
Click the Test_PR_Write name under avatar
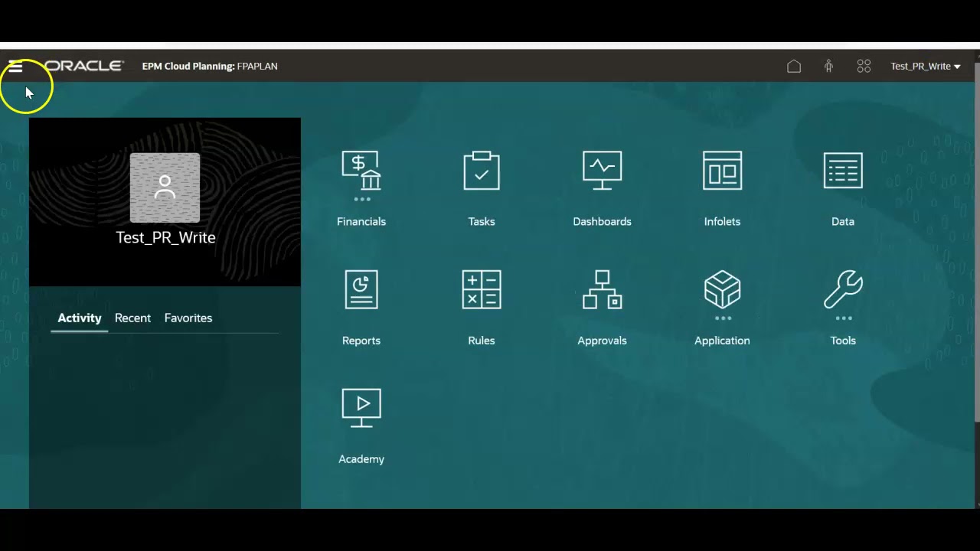(x=165, y=237)
